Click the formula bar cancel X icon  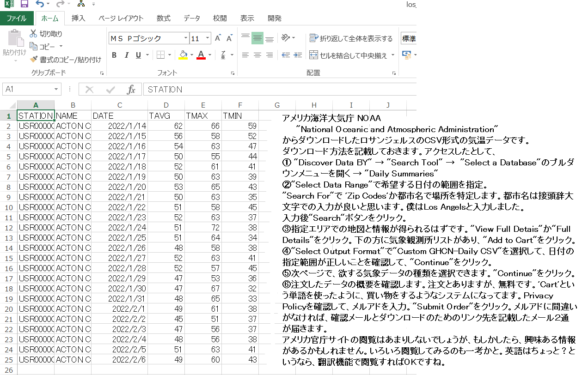point(90,90)
